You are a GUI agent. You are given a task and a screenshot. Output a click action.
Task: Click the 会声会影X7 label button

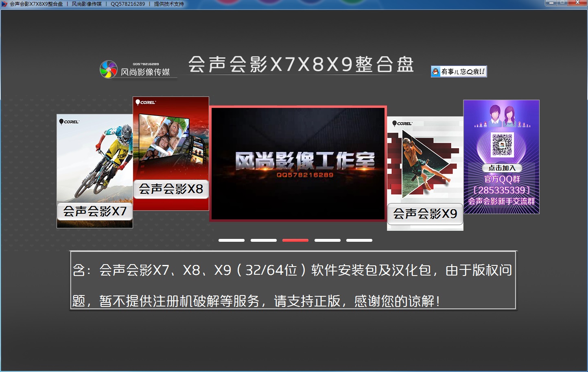point(95,211)
